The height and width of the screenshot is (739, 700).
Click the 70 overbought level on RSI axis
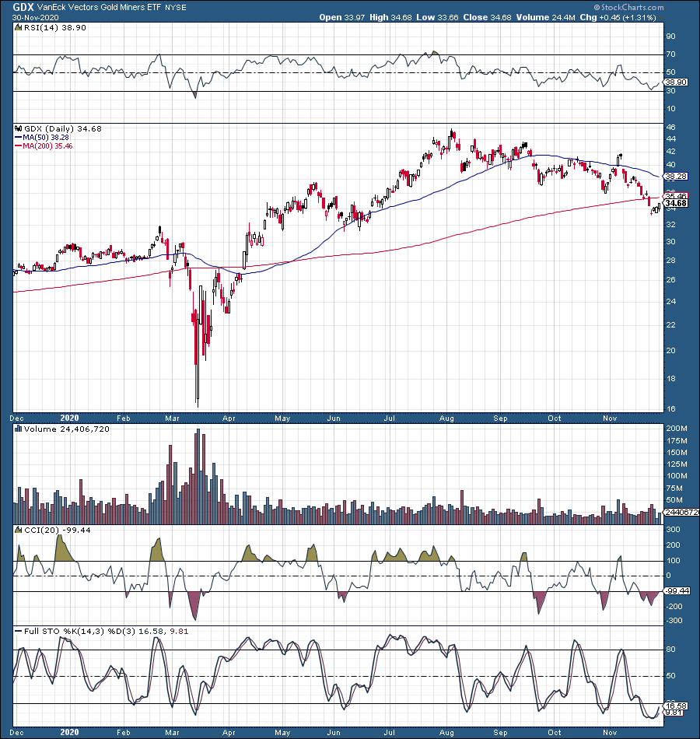click(670, 54)
